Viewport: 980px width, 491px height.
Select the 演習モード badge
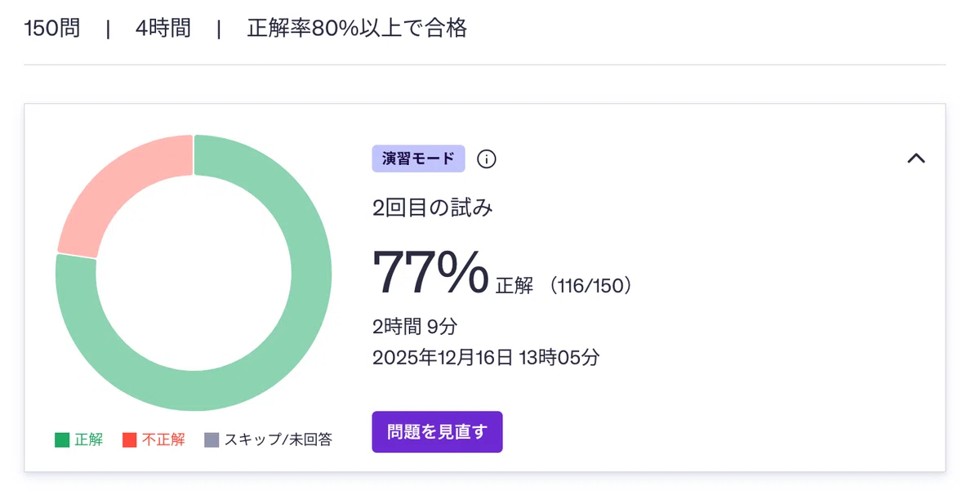pyautogui.click(x=418, y=158)
